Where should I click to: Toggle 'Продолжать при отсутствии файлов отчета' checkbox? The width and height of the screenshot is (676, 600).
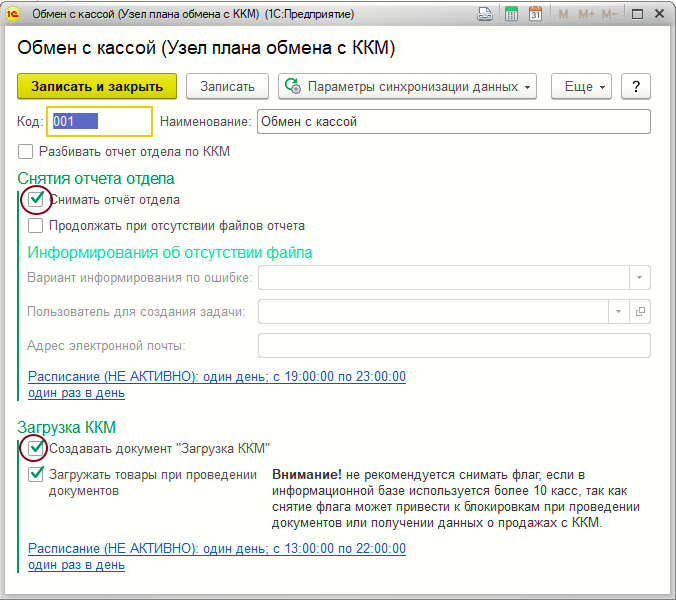point(36,226)
